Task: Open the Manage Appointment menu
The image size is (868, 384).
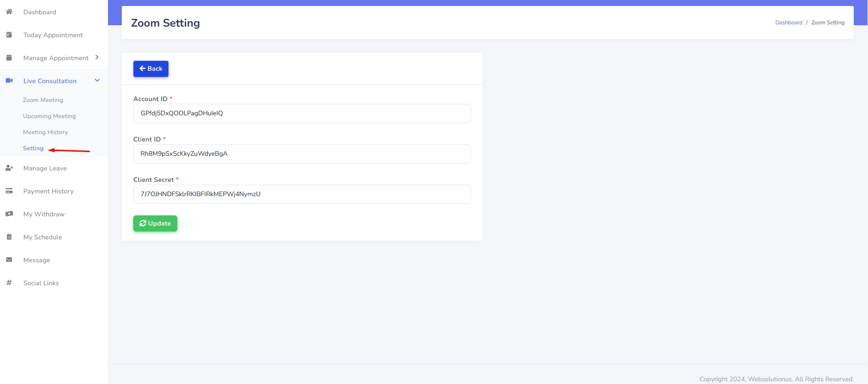Action: pyautogui.click(x=56, y=58)
